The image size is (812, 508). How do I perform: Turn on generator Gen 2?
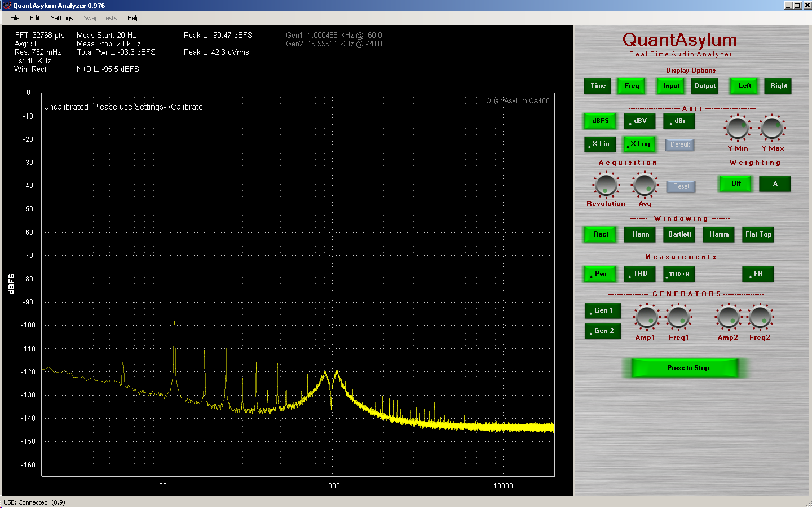point(603,331)
